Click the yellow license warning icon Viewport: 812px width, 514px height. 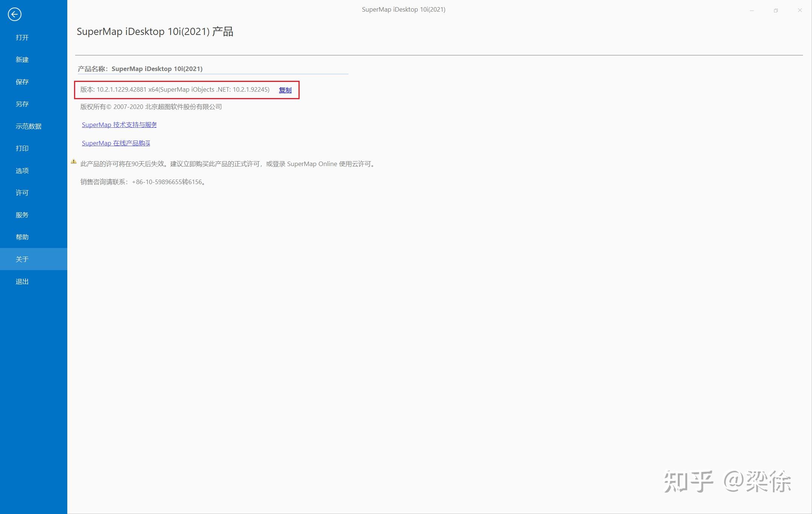[x=74, y=162]
